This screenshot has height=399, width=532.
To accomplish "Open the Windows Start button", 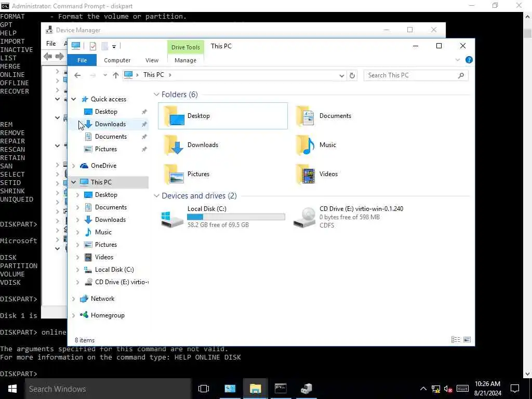I will (12, 389).
